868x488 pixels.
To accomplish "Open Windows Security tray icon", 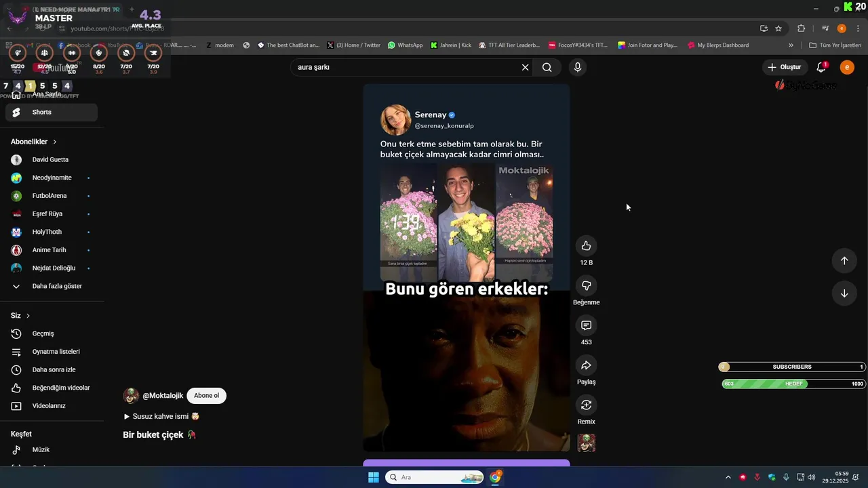I will tap(772, 477).
